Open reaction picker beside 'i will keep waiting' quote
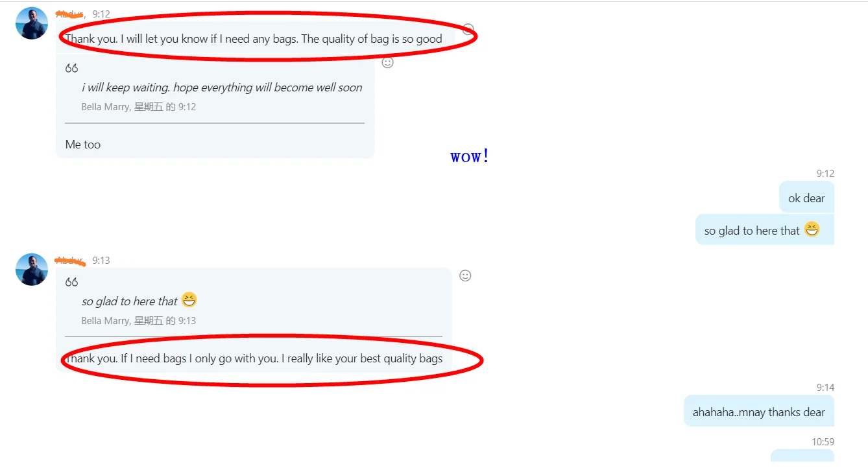868x468 pixels. [x=388, y=62]
